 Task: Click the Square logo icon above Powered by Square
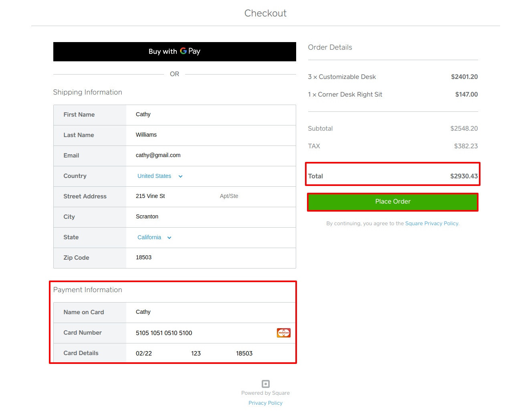coord(265,384)
